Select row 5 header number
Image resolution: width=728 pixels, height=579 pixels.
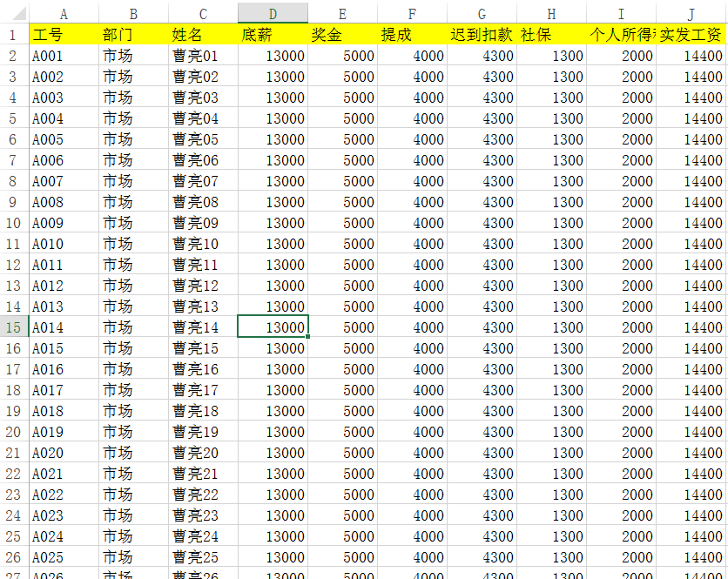[14, 118]
